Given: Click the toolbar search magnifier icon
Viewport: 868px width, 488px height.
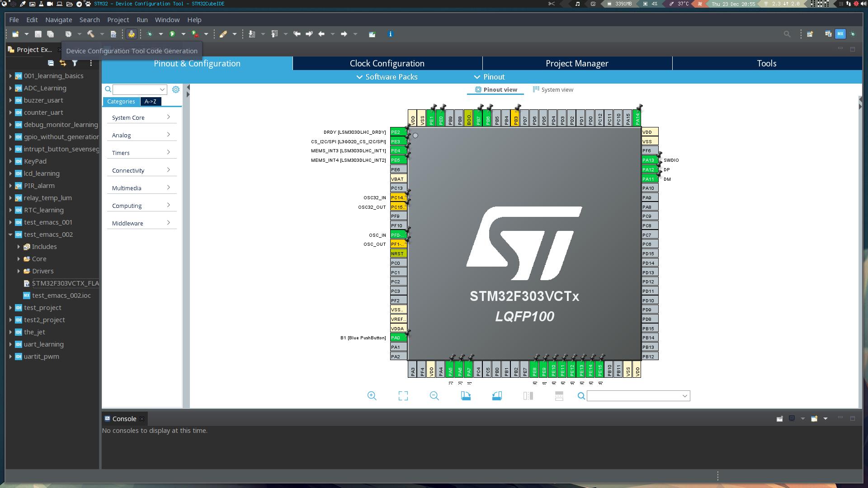Looking at the screenshot, I should tap(787, 34).
